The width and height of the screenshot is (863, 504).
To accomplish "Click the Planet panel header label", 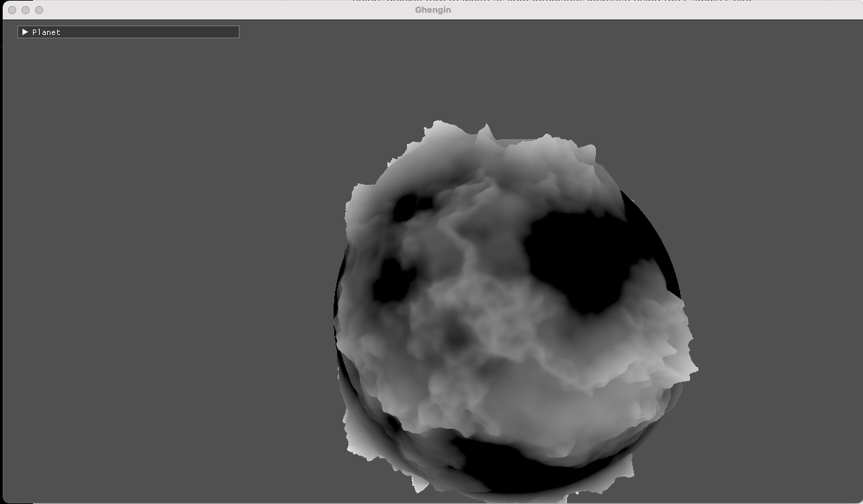I will click(x=46, y=32).
